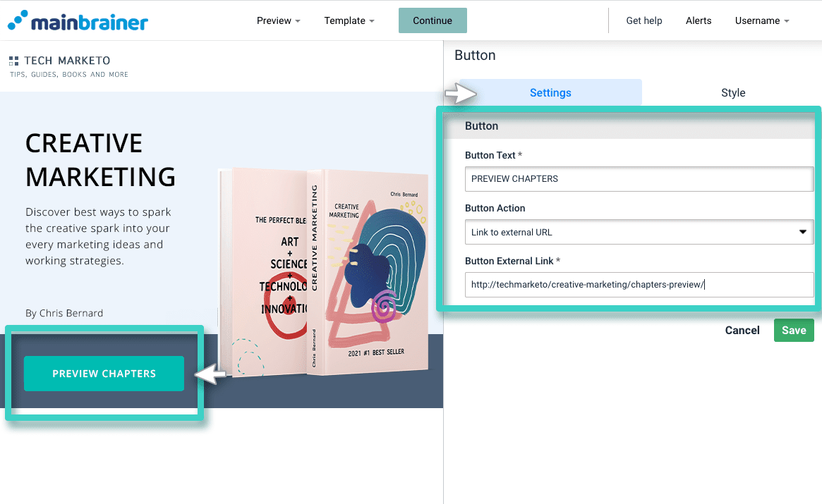The height and width of the screenshot is (504, 822).
Task: Cancel the button edits
Action: pos(742,331)
